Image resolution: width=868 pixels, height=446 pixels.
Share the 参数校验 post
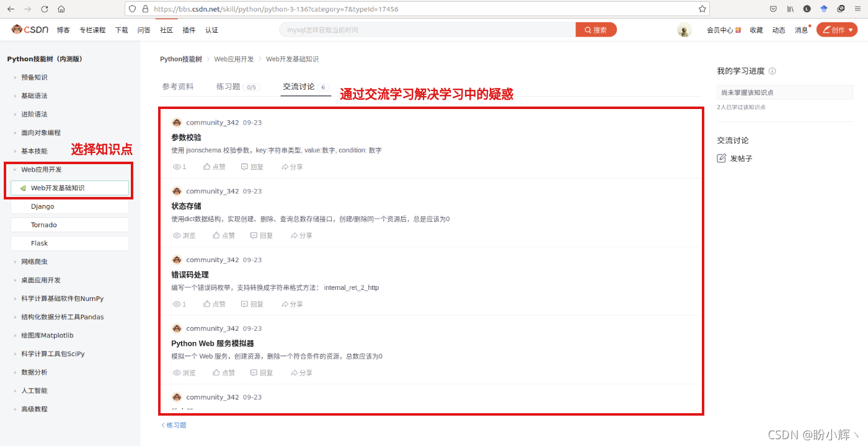pyautogui.click(x=292, y=167)
